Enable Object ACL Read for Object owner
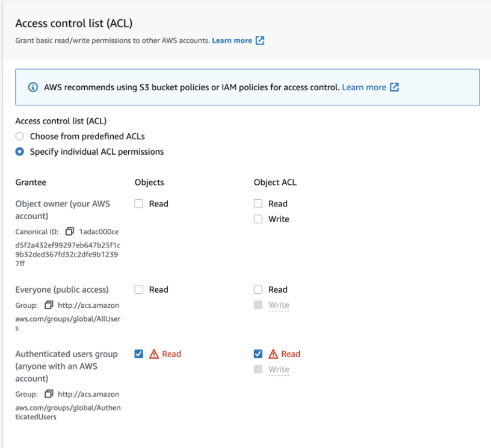The width and height of the screenshot is (491, 448). (x=258, y=204)
